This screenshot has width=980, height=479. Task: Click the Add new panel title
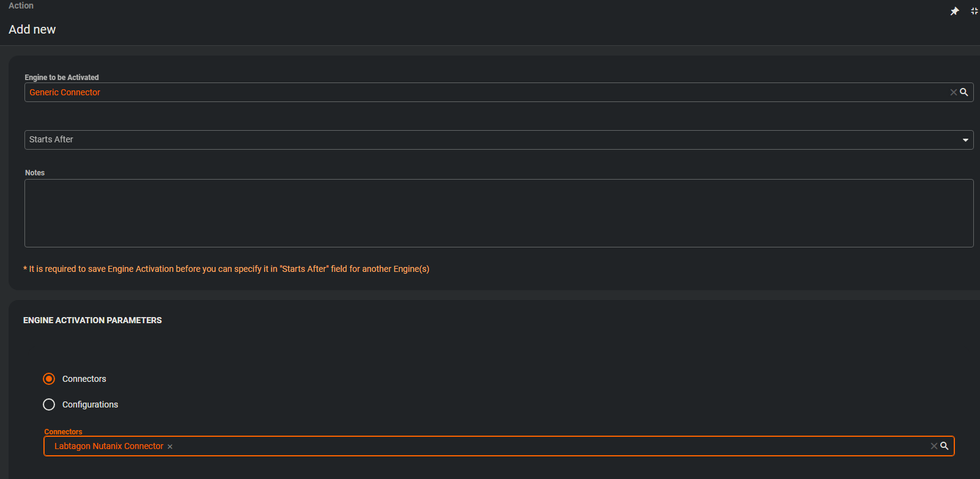point(32,29)
